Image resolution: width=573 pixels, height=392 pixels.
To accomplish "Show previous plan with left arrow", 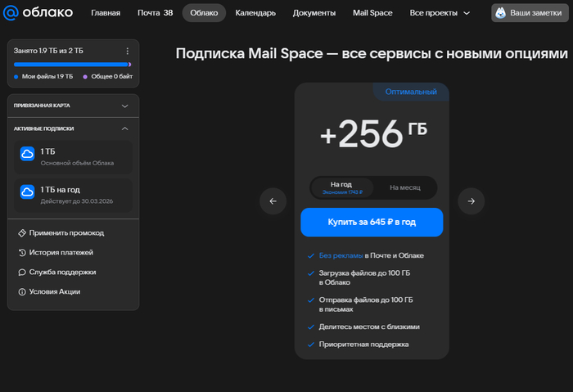I will point(273,201).
